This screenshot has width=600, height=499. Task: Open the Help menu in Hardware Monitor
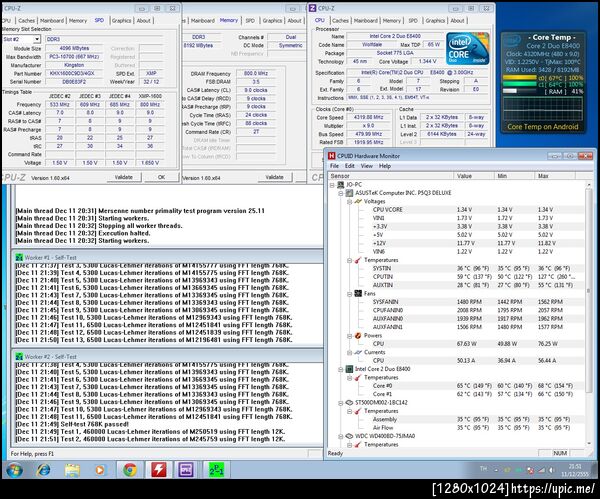coord(385,166)
